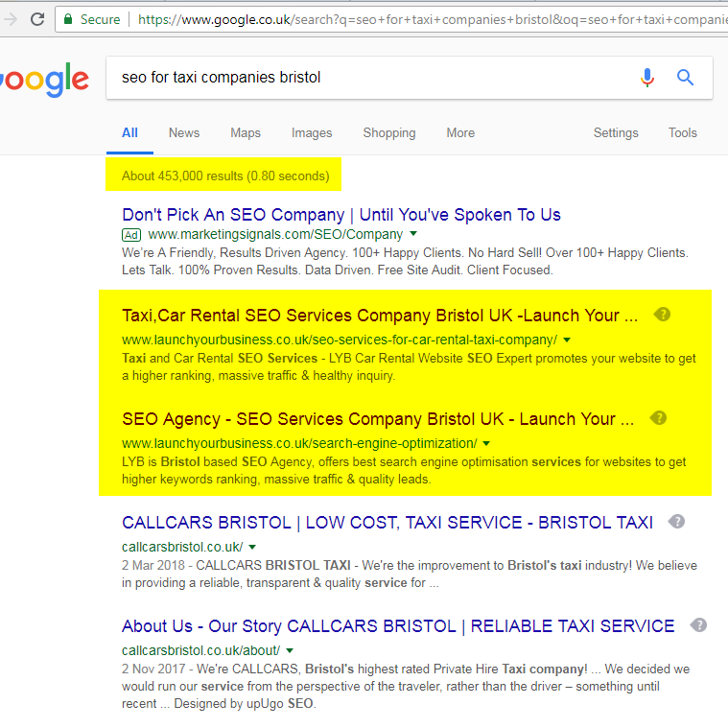
Task: Click the www.marketingsignals.com/SEO/Company URL
Action: [x=275, y=234]
